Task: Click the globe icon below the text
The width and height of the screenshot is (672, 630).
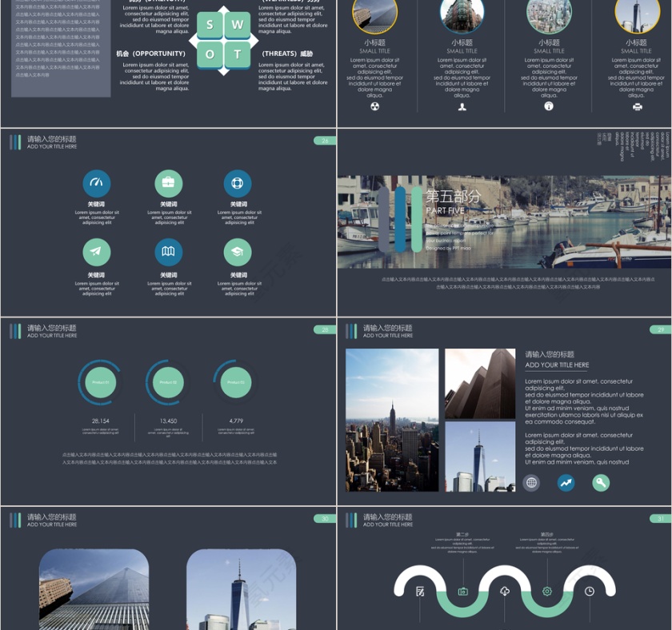Action: 531,482
